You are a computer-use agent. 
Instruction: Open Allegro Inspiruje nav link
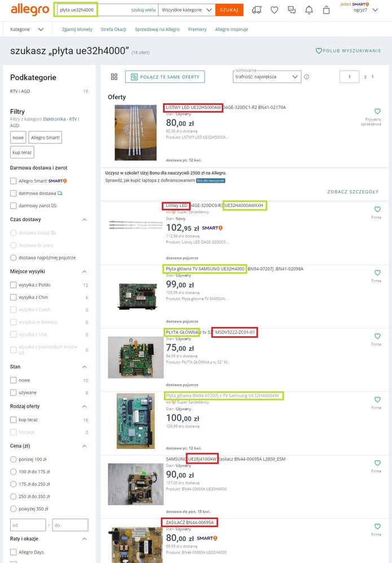tap(232, 29)
